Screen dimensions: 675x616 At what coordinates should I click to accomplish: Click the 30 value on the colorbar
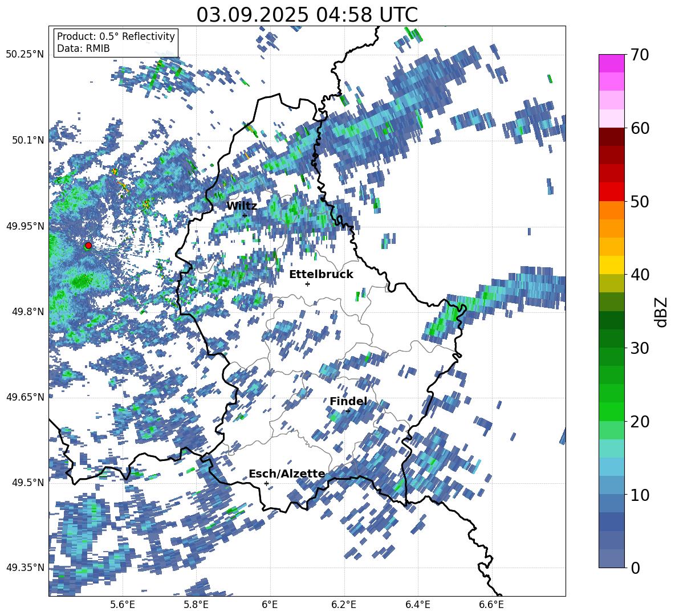[640, 348]
